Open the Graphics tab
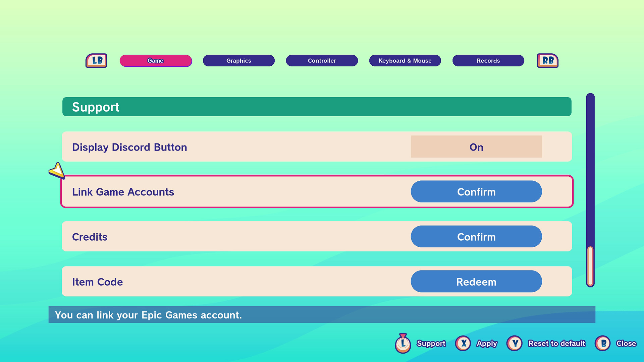The image size is (644, 362). 238,61
